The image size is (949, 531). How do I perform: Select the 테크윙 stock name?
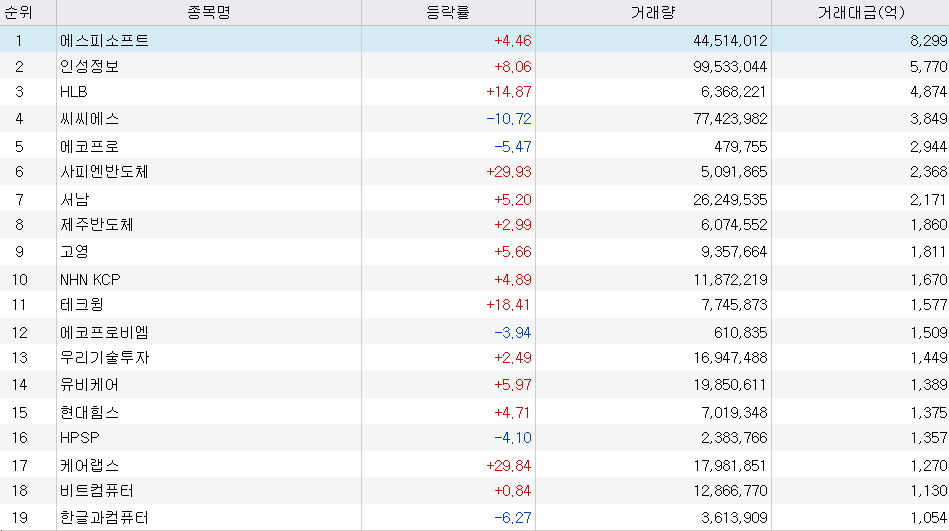click(82, 305)
